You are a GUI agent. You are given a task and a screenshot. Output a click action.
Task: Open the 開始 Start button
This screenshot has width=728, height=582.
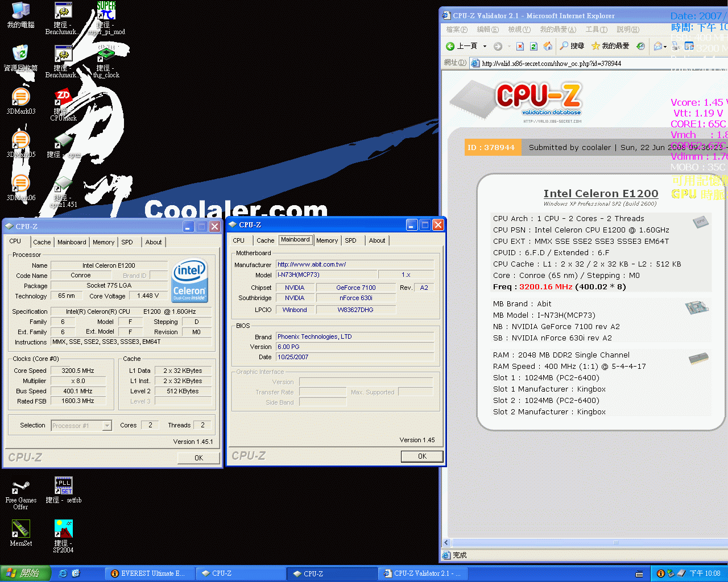coord(25,573)
